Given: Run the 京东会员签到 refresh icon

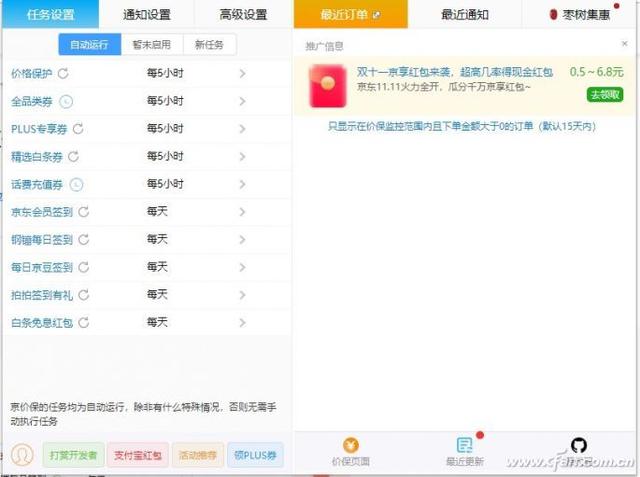Looking at the screenshot, I should (x=84, y=212).
